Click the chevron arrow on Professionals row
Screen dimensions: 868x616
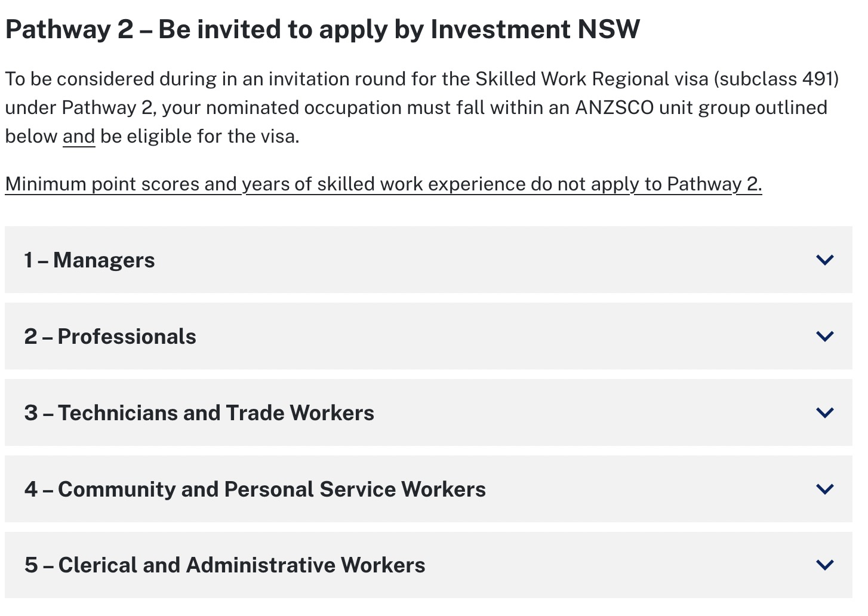point(824,336)
